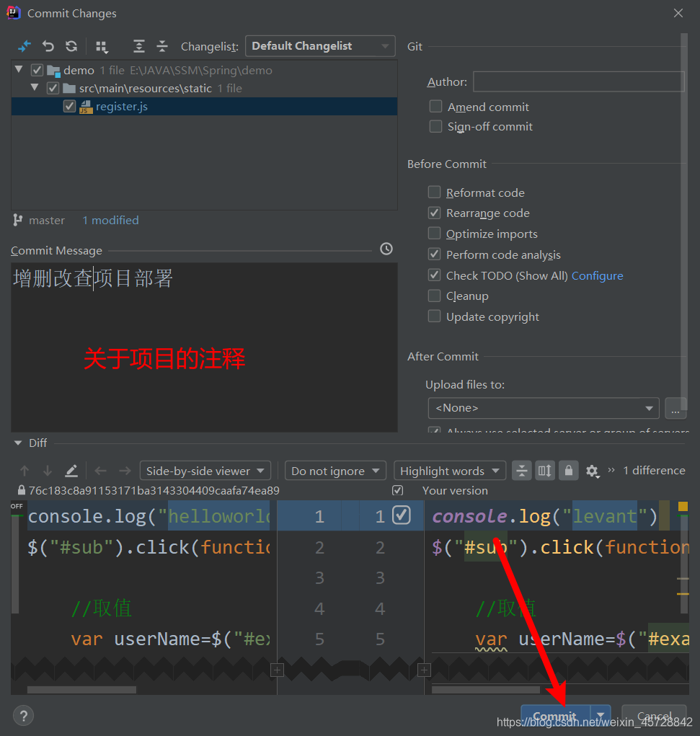Click the help question mark button

pyautogui.click(x=24, y=716)
